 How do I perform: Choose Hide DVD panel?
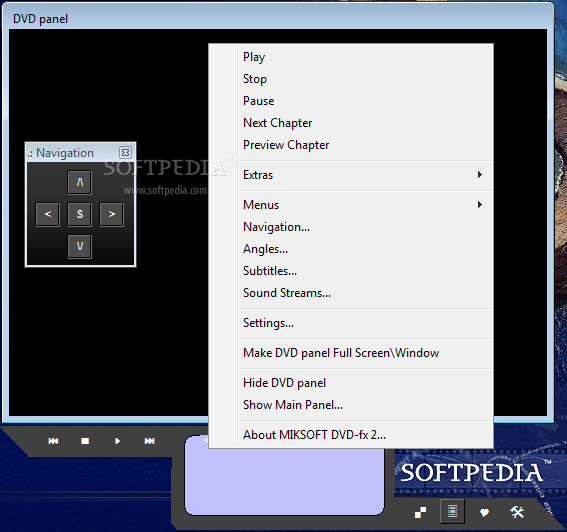pyautogui.click(x=366, y=383)
